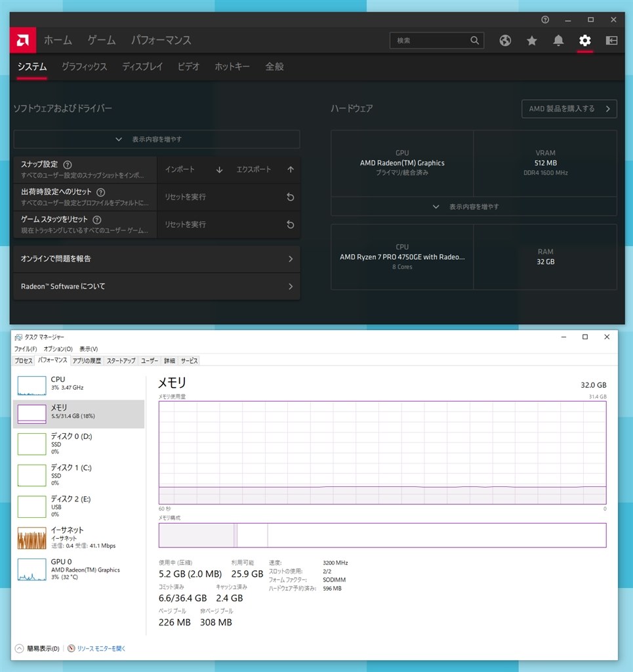Select CPU graph thumbnail in Task Manager
Viewport: 633px width, 672px height.
tap(31, 385)
